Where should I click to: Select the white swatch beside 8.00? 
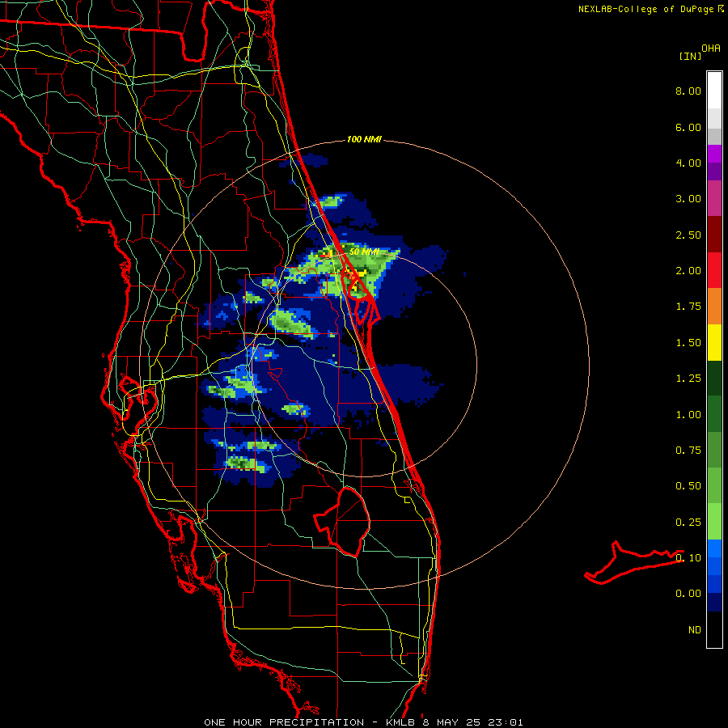714,91
